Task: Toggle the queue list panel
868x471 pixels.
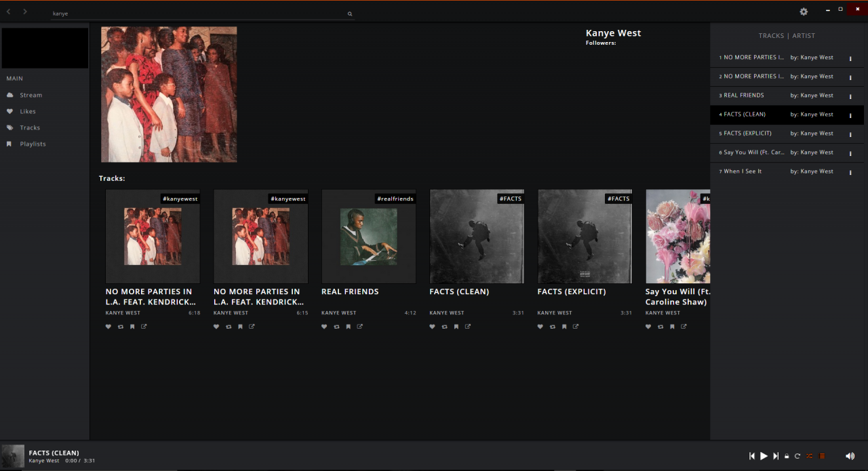Action: pyautogui.click(x=822, y=456)
